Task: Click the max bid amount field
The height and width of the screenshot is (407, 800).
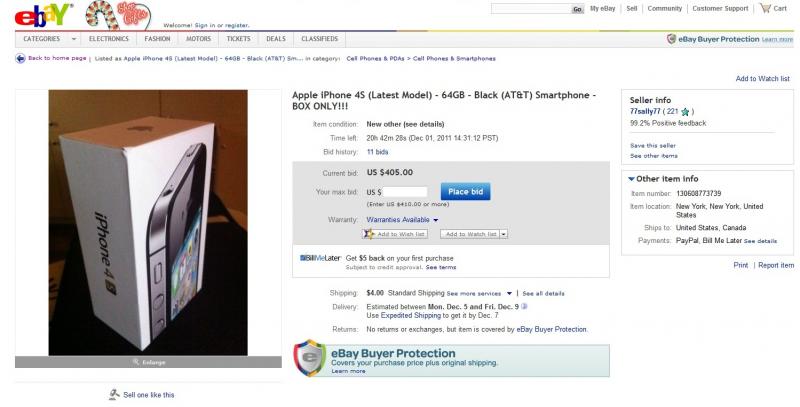Action: click(x=405, y=192)
